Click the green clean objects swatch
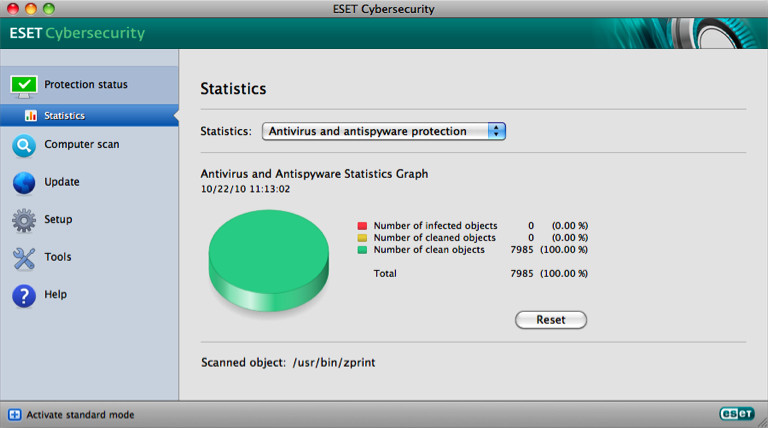The image size is (768, 428). click(362, 250)
